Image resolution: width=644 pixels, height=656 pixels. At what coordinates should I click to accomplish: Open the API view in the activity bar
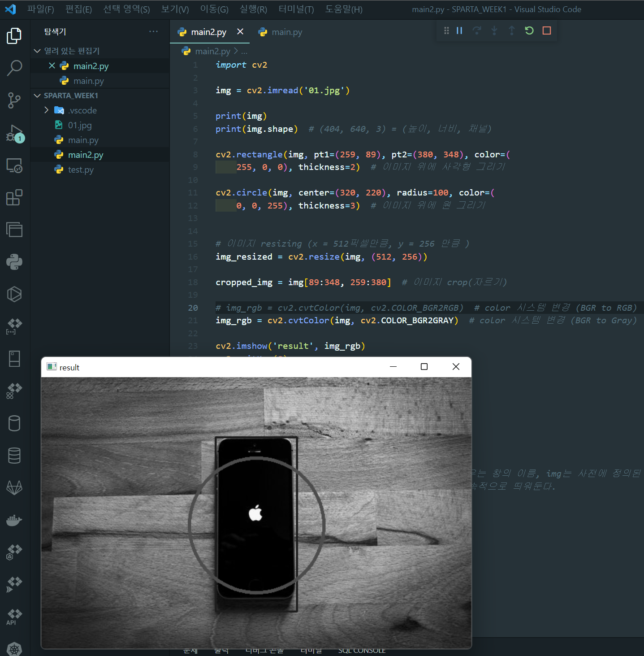point(14,617)
